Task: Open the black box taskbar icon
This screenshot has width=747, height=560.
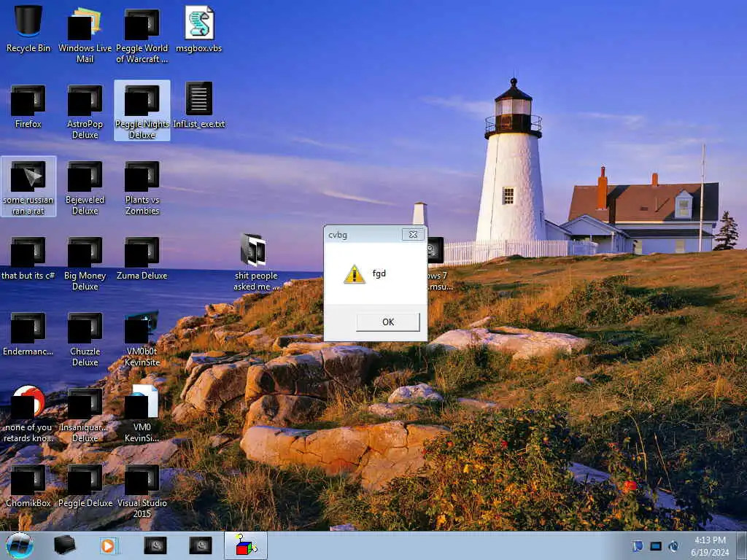Action: [64, 545]
